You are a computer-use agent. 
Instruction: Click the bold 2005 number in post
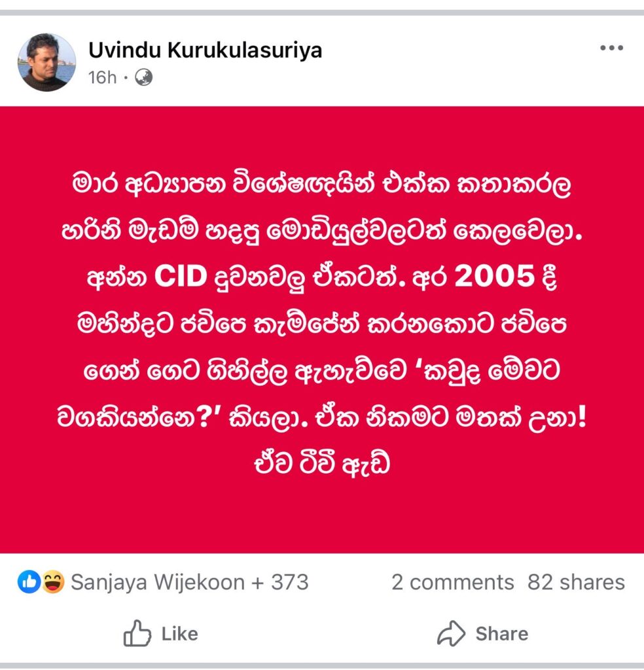pos(495,276)
